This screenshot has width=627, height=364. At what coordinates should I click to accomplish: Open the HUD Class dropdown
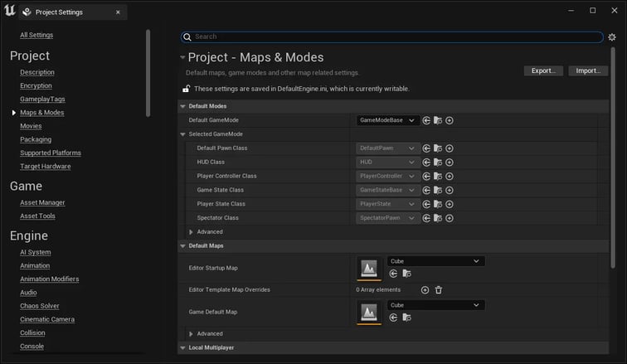(x=388, y=163)
